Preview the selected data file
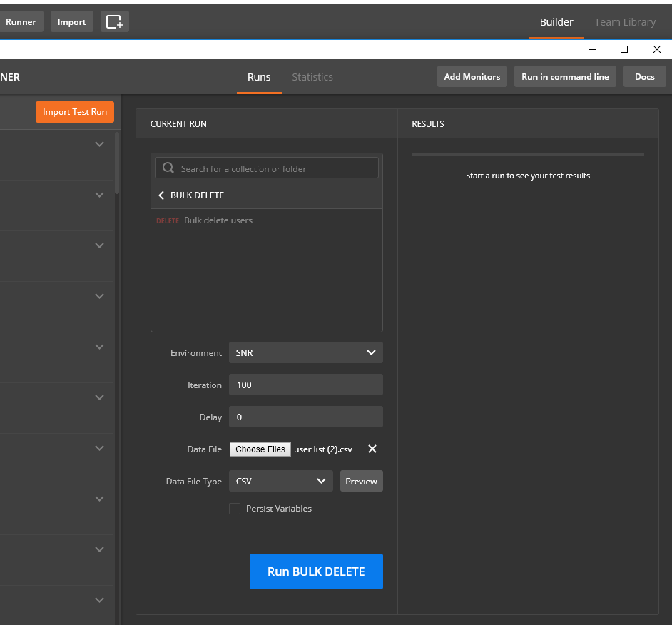Image resolution: width=672 pixels, height=625 pixels. (361, 481)
